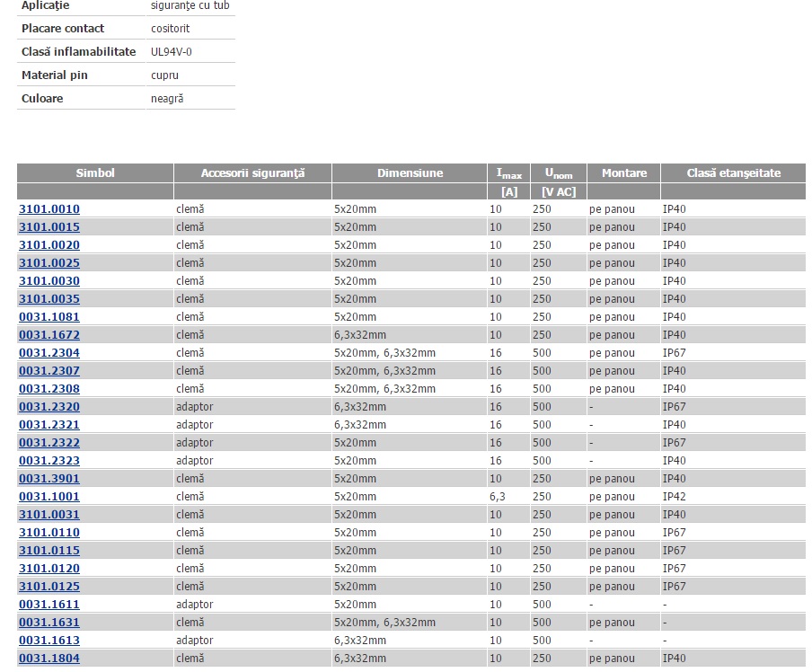The image size is (812, 672).
Task: Open product link 0031.2304
Action: tap(49, 353)
